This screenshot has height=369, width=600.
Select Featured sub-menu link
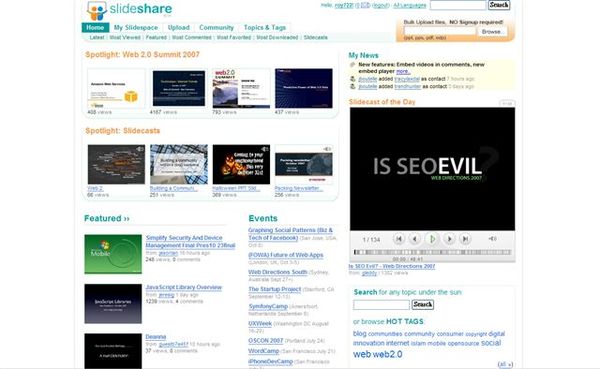click(x=156, y=38)
